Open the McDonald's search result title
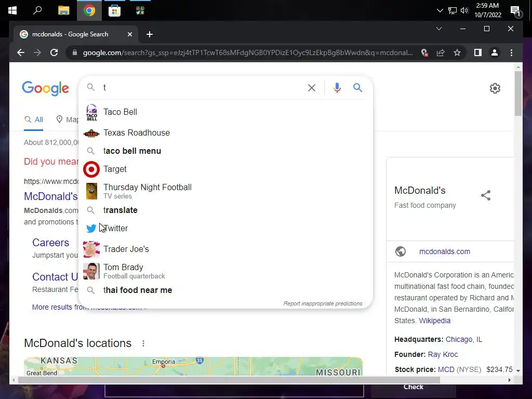 pyautogui.click(x=51, y=196)
